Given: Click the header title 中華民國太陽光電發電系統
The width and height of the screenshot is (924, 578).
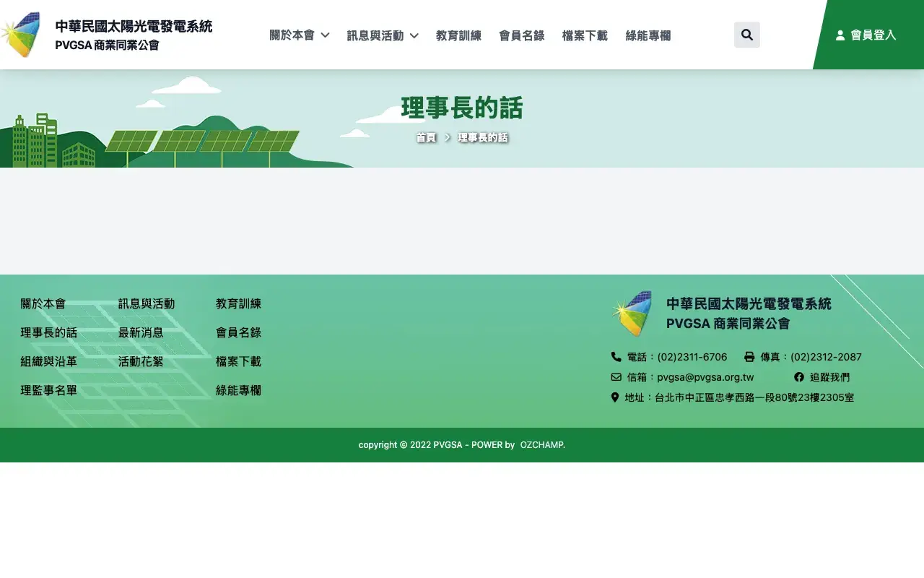Looking at the screenshot, I should click(x=134, y=27).
